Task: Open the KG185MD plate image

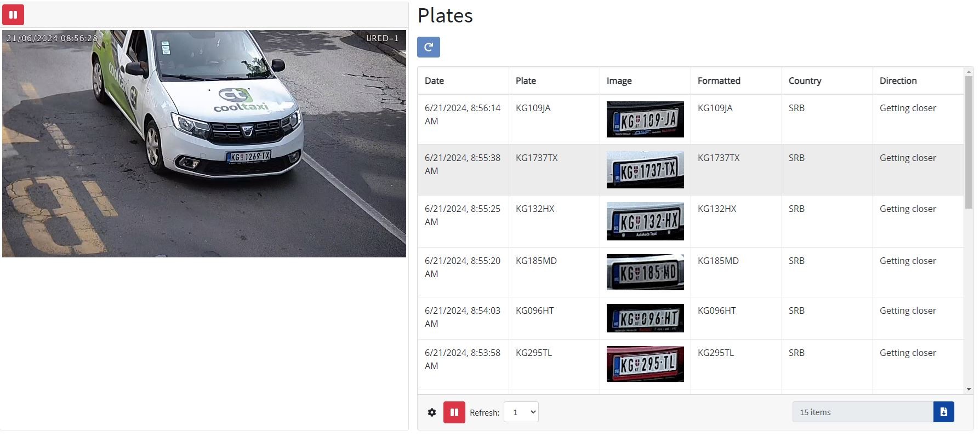Action: pos(645,272)
